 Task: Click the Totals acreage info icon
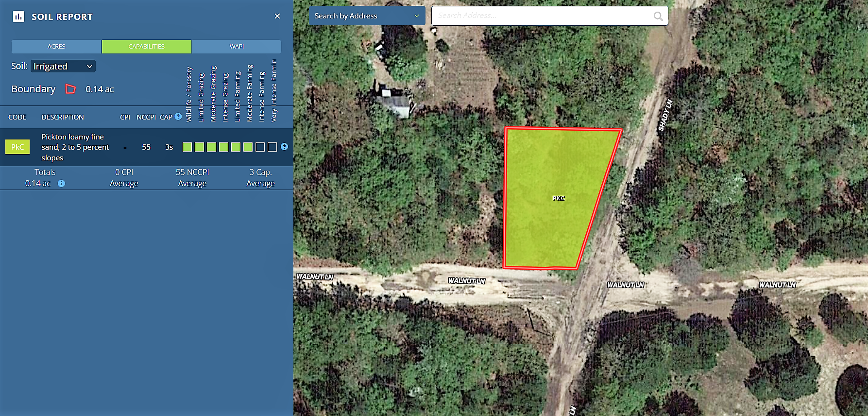point(61,184)
